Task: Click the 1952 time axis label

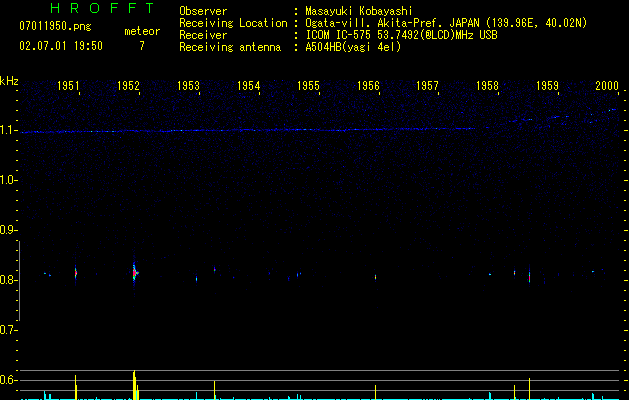Action: click(128, 85)
